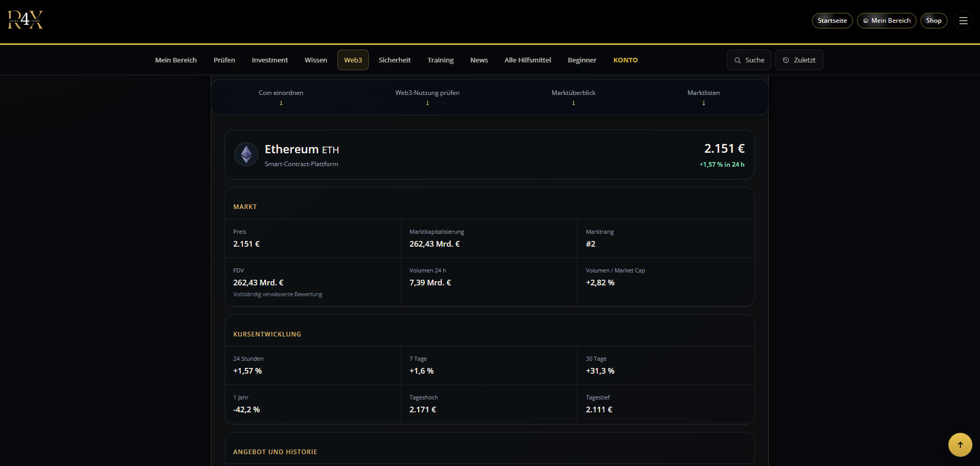Screen dimensions: 980x466
Task: Click the ANGEBOT UND HISTORIE heading
Action: (275, 452)
